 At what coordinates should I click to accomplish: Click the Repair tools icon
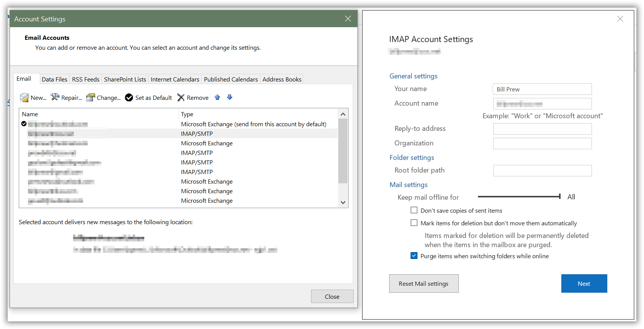55,97
